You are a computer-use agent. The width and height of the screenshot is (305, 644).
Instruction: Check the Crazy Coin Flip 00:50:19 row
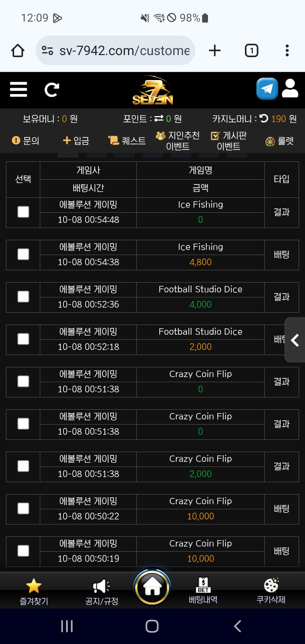[23, 551]
